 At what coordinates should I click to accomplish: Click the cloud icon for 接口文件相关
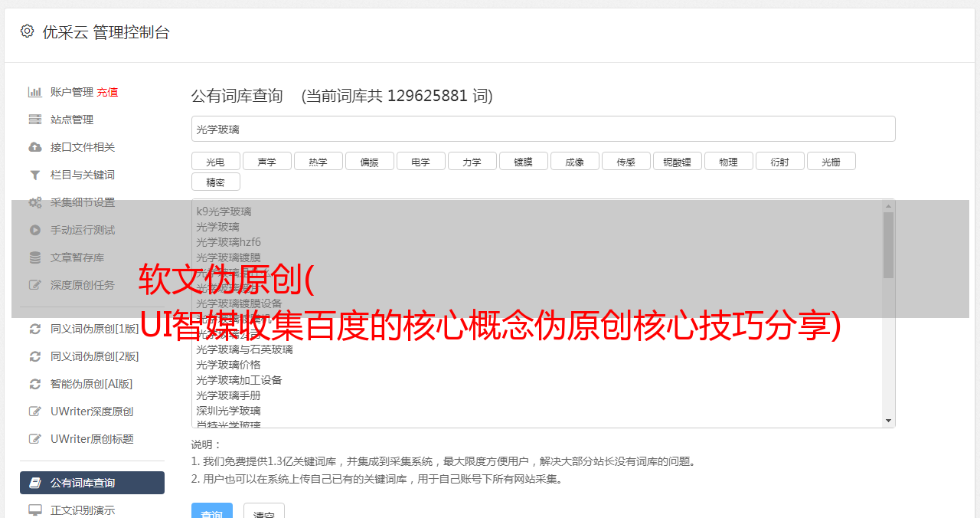pyautogui.click(x=35, y=147)
